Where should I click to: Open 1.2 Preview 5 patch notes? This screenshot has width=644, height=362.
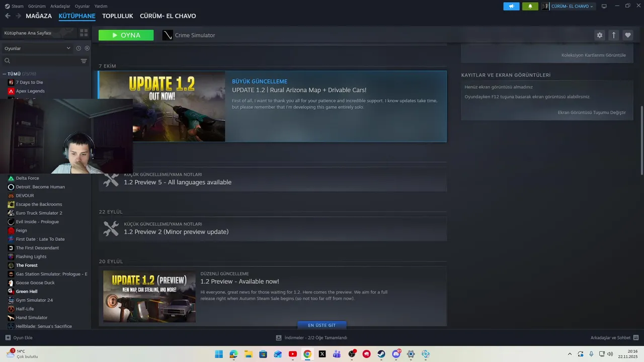tap(273, 179)
